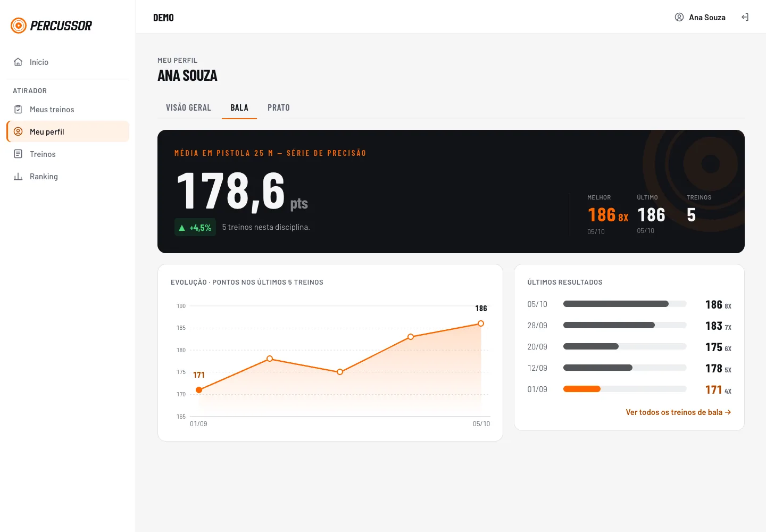This screenshot has width=766, height=532.
Task: Click the MELHOR score 186 8x
Action: click(608, 215)
